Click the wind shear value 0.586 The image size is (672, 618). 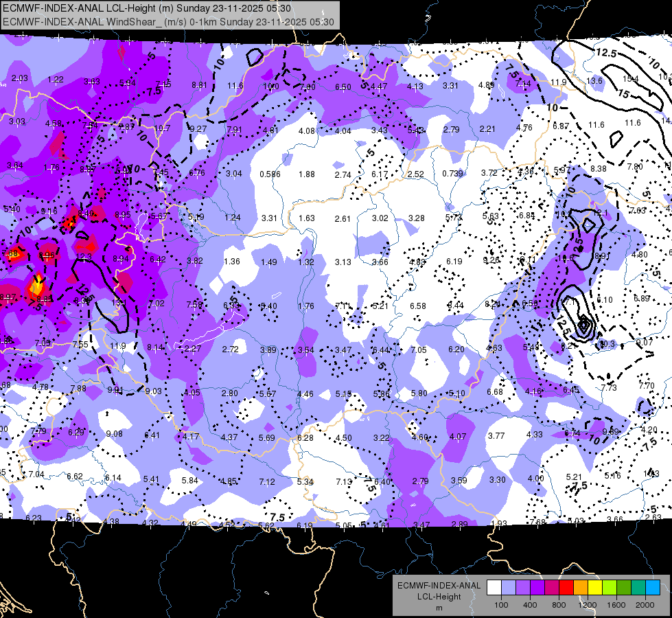[270, 174]
